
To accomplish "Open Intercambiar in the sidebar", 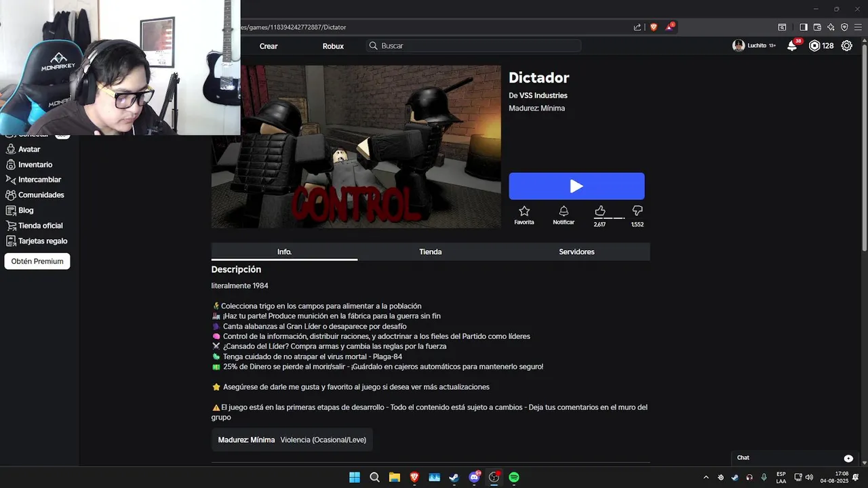I will click(x=34, y=180).
